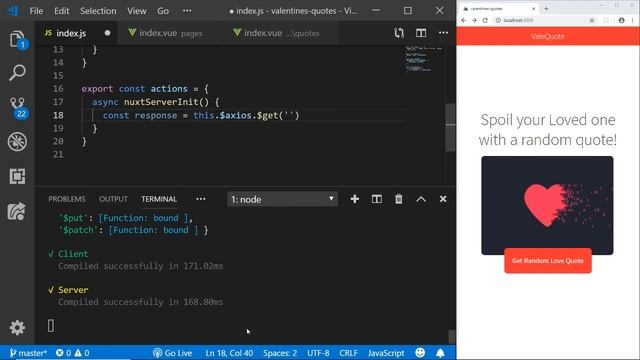Image resolution: width=640 pixels, height=360 pixels.
Task: Reload the browser page
Action: [x=485, y=20]
